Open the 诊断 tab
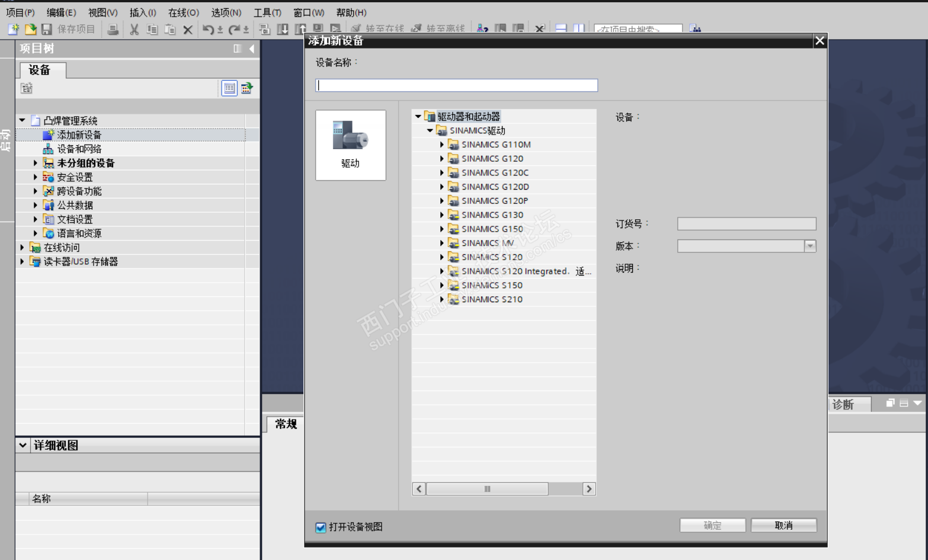Image resolution: width=928 pixels, height=560 pixels. pyautogui.click(x=849, y=405)
